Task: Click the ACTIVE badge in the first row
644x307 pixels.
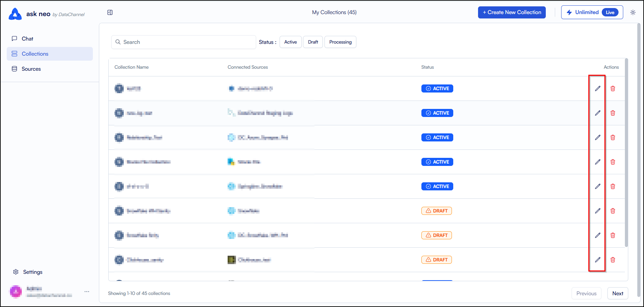Action: click(x=437, y=88)
